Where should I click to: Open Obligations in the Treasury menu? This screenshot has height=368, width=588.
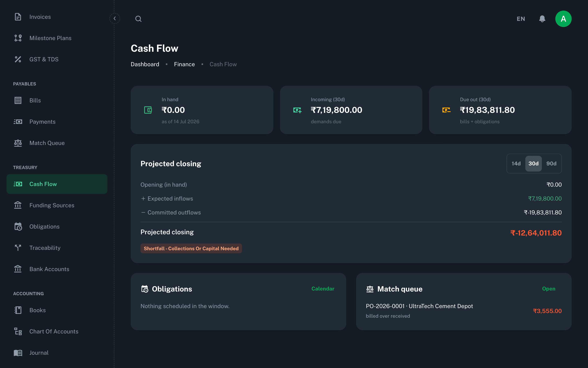(57, 226)
